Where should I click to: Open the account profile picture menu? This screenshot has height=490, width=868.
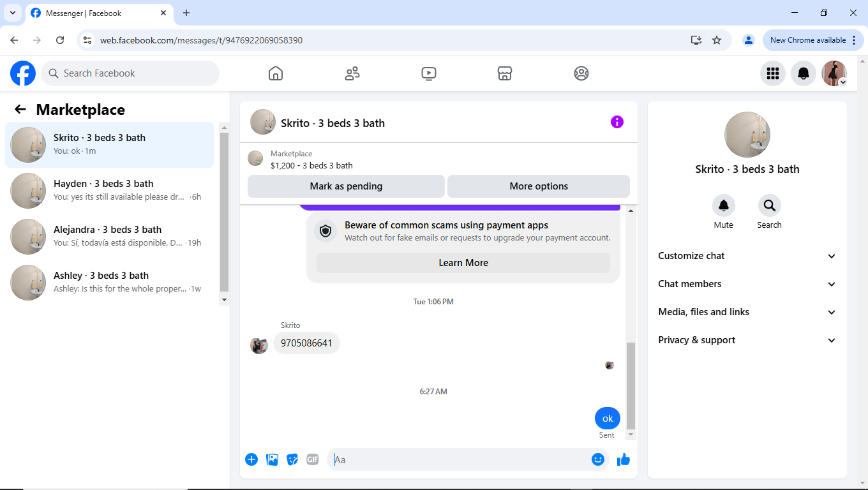[x=834, y=73]
